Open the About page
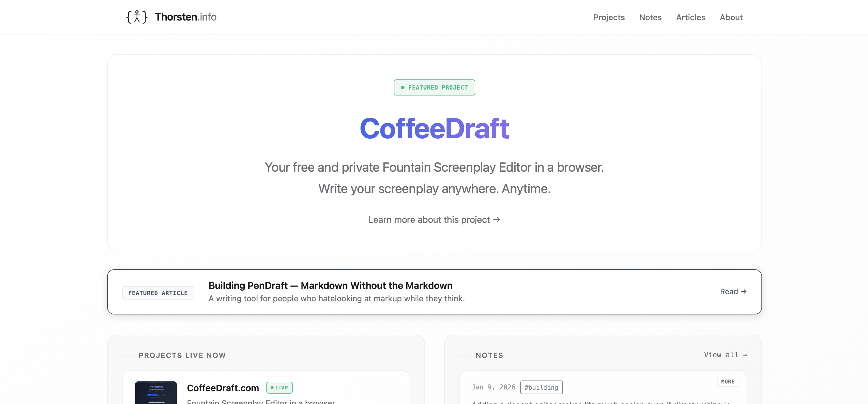This screenshot has width=868, height=404. (x=731, y=17)
